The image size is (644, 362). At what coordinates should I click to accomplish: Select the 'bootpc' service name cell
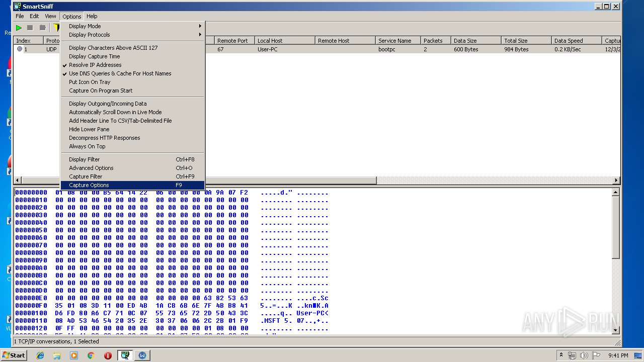pos(387,49)
